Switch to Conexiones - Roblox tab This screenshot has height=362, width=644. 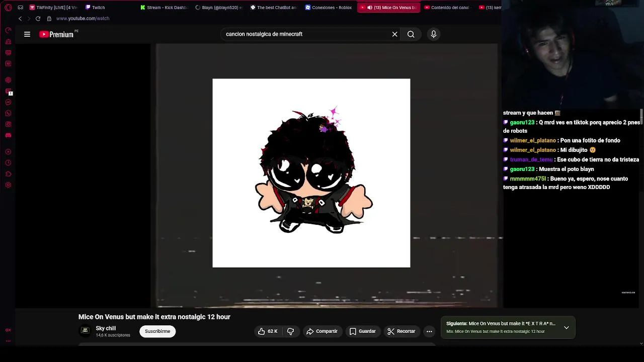pos(329,8)
